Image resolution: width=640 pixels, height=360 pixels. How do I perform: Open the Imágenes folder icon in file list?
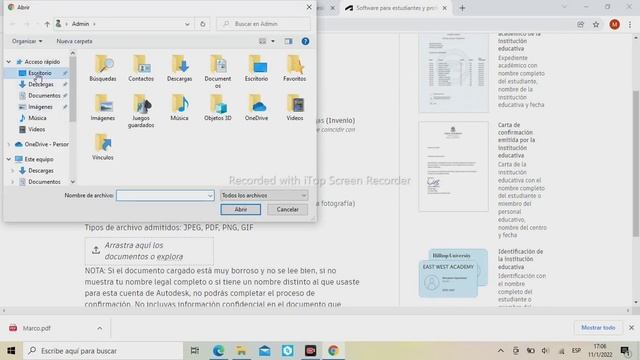(103, 107)
